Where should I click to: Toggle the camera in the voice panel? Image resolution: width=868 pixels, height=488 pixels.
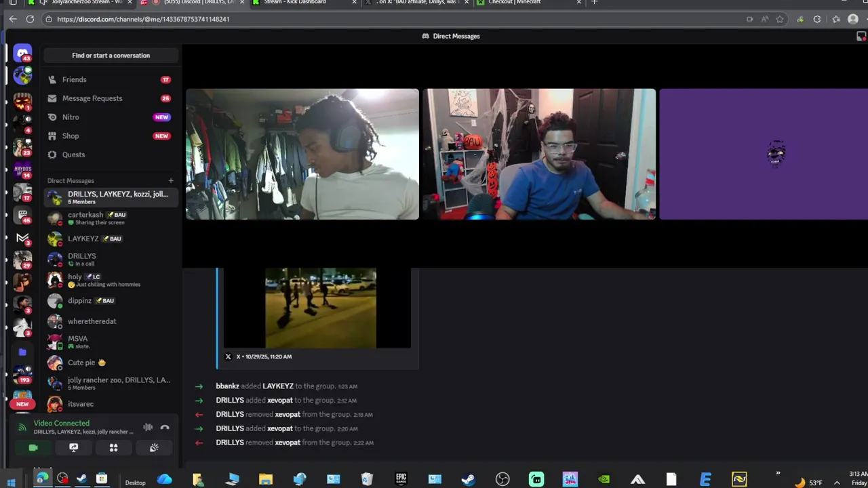tap(33, 447)
